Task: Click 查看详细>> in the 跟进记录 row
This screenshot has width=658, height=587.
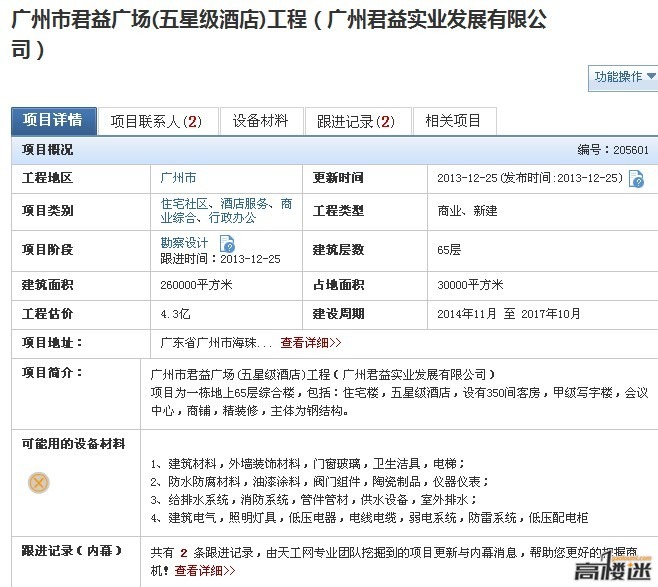Action: coord(205,571)
